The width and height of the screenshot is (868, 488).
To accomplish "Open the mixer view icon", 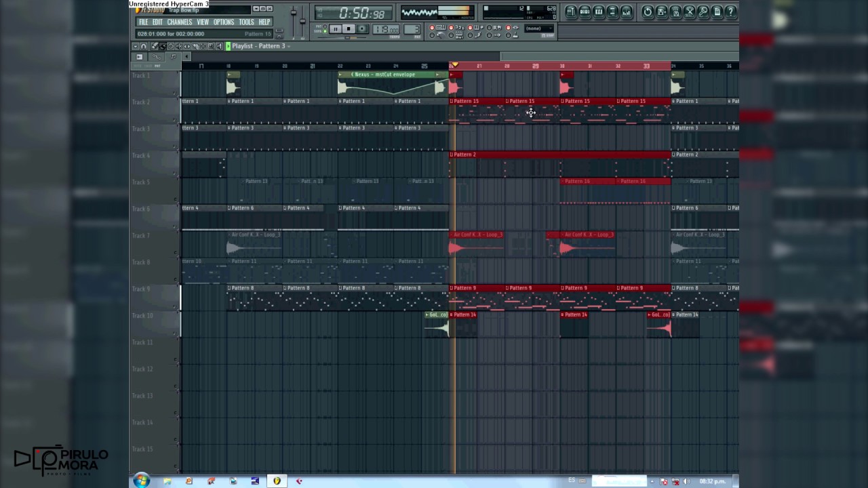I will coord(627,12).
